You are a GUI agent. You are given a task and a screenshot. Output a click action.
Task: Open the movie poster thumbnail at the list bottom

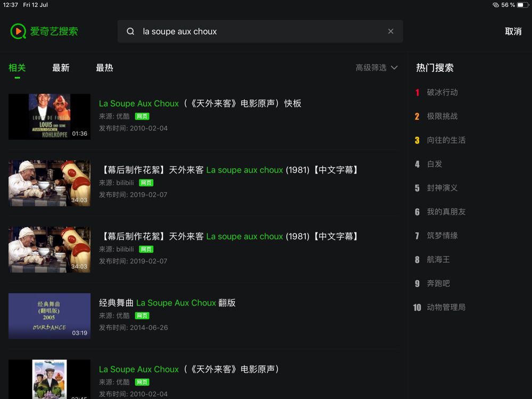pos(49,379)
